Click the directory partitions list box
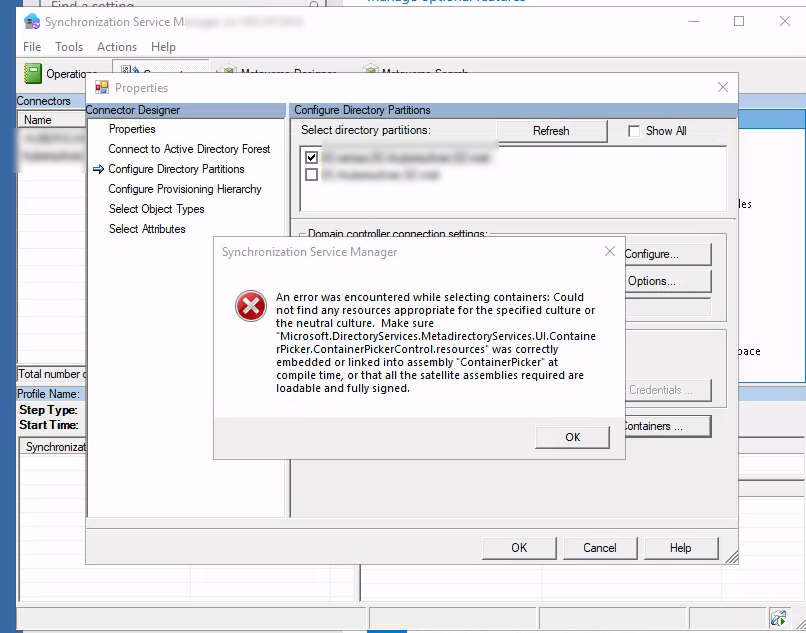806x633 pixels. click(513, 179)
